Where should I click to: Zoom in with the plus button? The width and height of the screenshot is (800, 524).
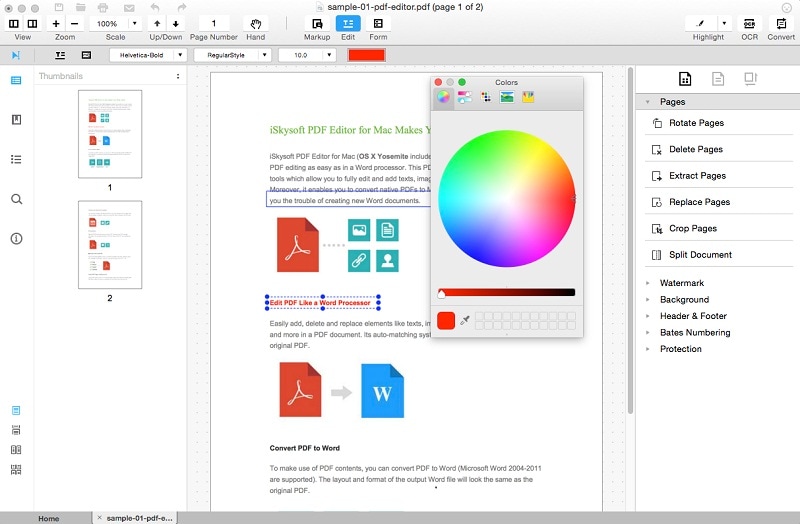click(56, 23)
